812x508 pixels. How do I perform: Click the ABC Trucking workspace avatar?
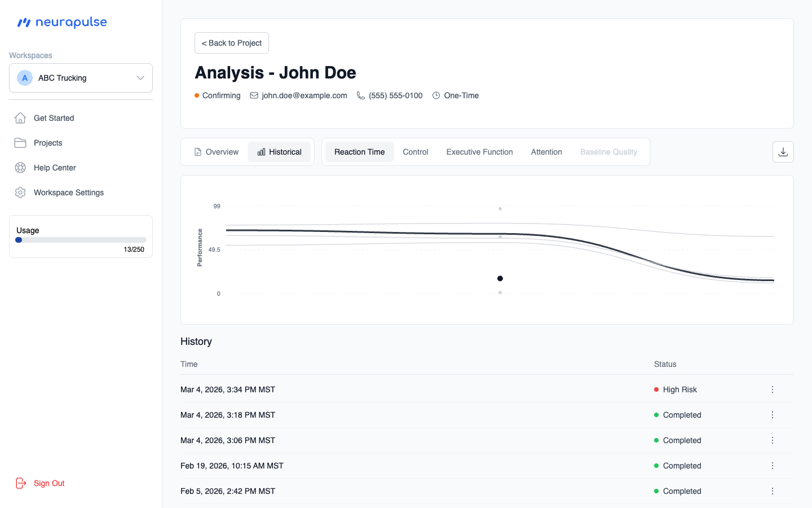click(x=24, y=78)
